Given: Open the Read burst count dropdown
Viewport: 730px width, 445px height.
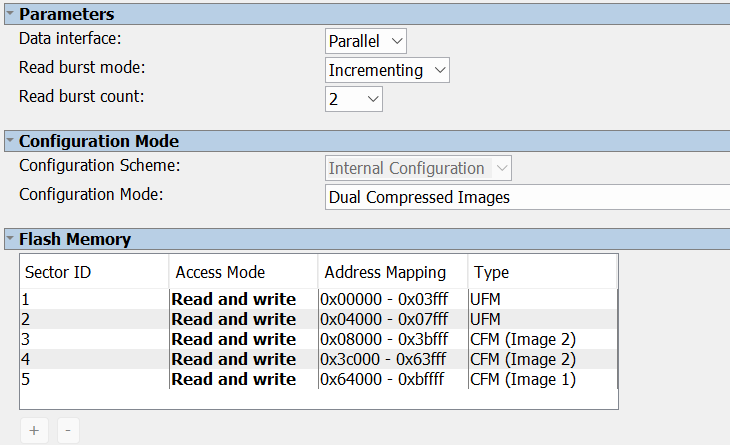Looking at the screenshot, I should (354, 99).
